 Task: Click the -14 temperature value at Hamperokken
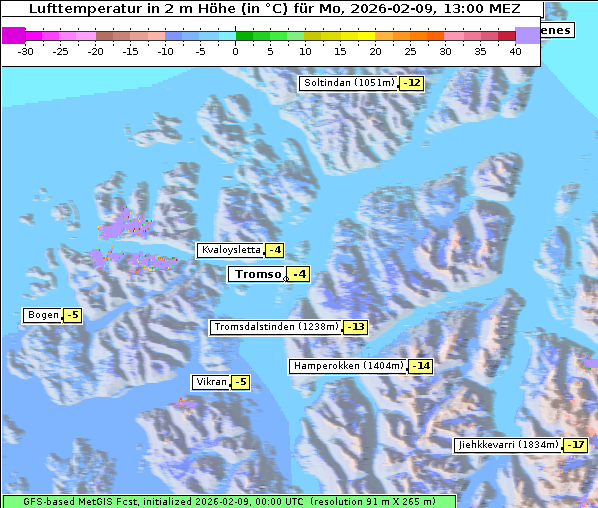[x=421, y=366]
